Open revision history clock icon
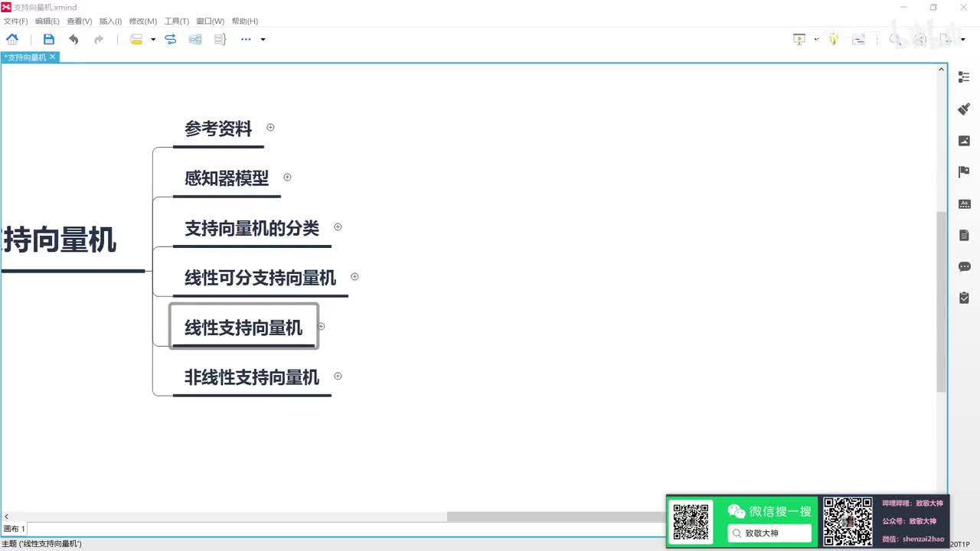The image size is (980, 551). coord(920,39)
